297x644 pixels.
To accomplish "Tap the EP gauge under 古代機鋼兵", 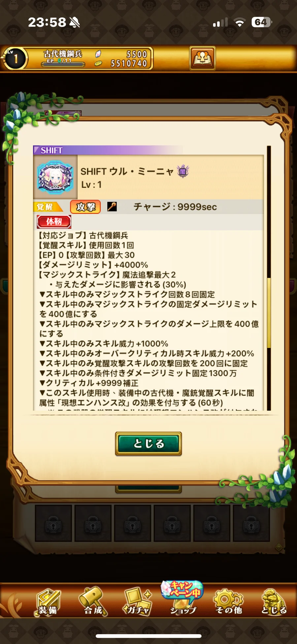I will 62,62.
